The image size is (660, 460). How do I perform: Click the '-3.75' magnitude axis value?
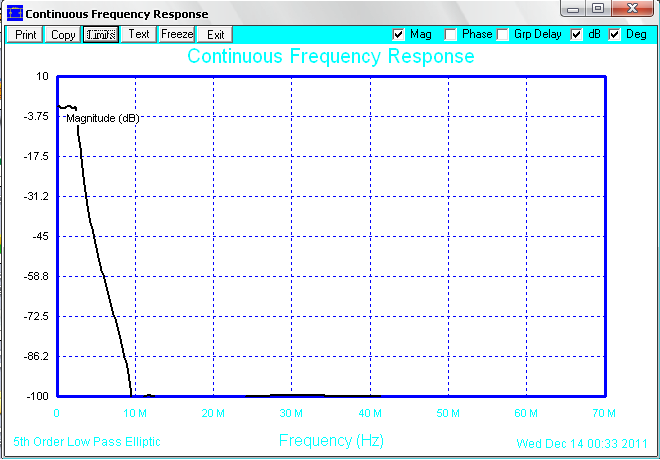[x=36, y=116]
